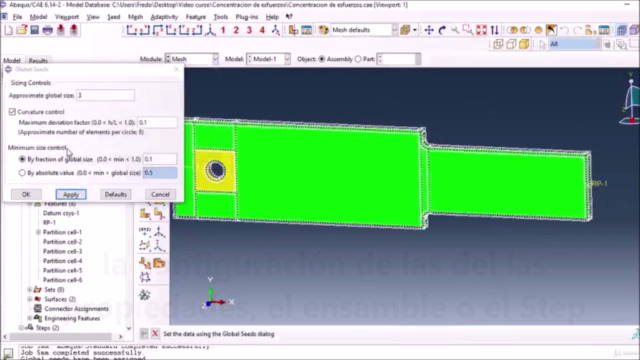This screenshot has height=360, width=640.
Task: Enable wireframe render style icon
Action: [498, 44]
